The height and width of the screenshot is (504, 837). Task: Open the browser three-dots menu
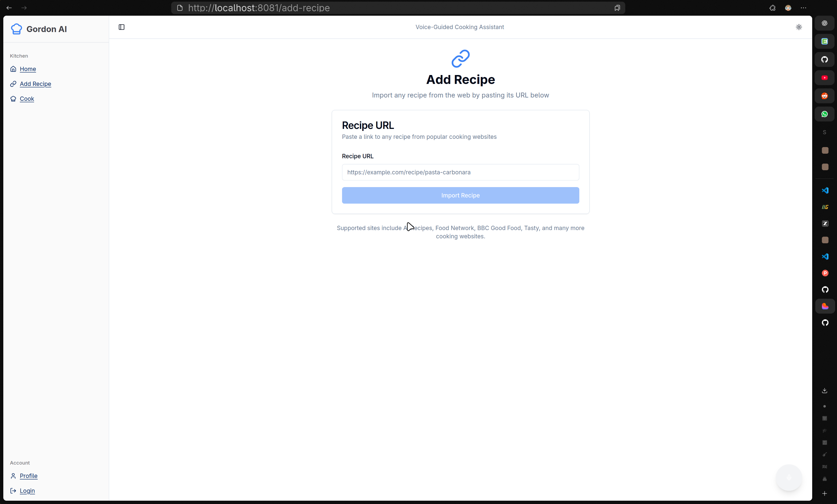803,8
